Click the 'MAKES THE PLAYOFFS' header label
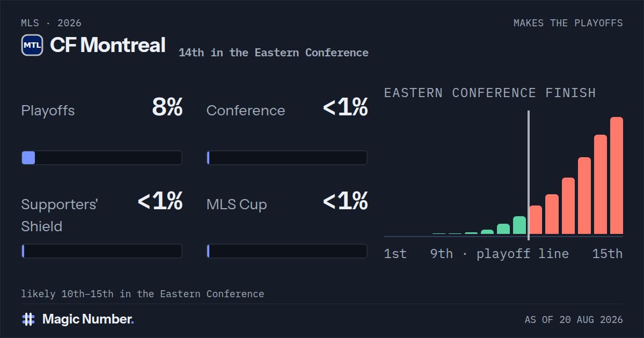This screenshot has width=644, height=338. 568,23
